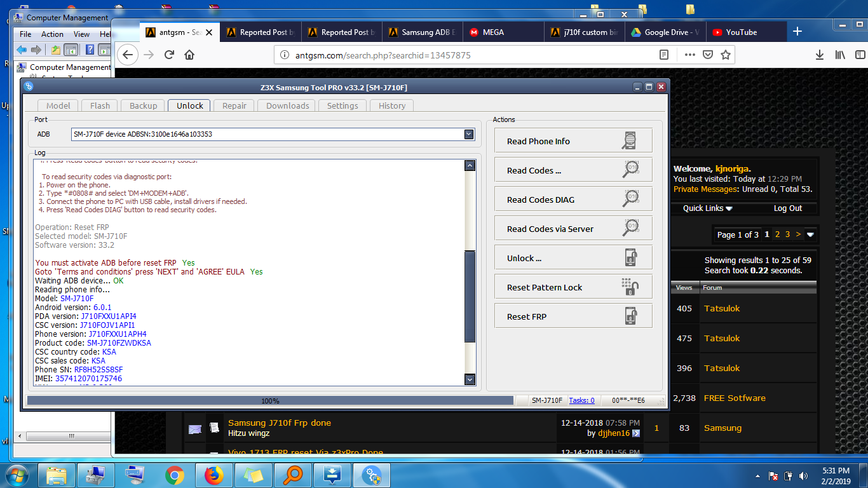Viewport: 868px width, 488px height.
Task: Open Firefox downloads arrow icon
Action: (x=820, y=55)
